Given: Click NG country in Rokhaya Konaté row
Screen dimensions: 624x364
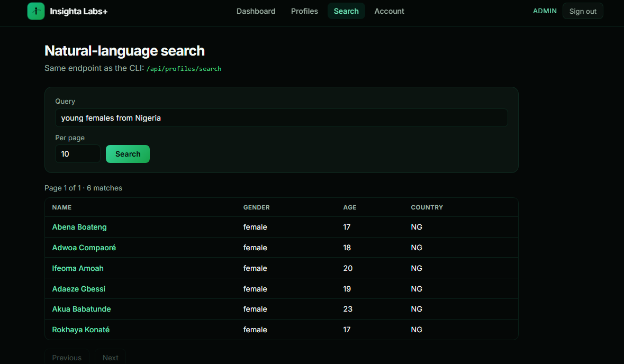Looking at the screenshot, I should [x=417, y=330].
